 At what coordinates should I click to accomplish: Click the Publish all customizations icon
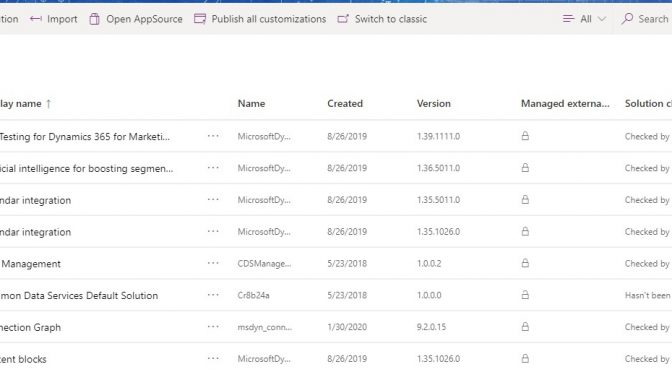200,19
